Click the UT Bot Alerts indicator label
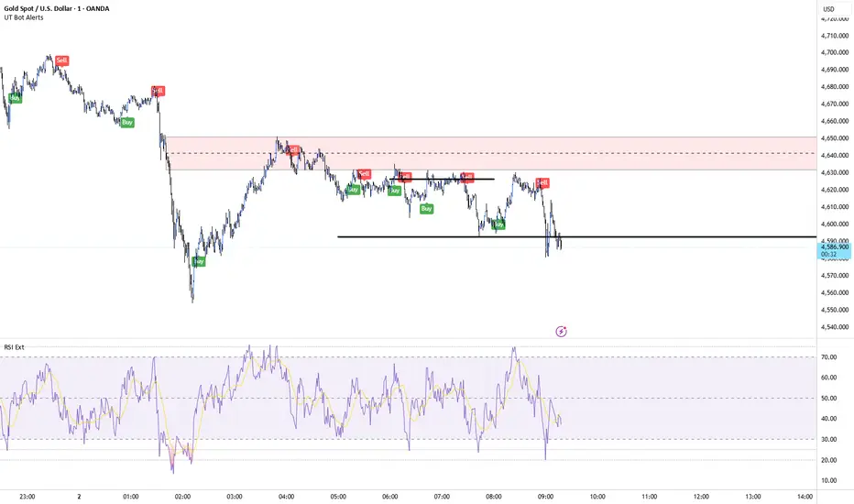854x504 pixels. click(24, 17)
